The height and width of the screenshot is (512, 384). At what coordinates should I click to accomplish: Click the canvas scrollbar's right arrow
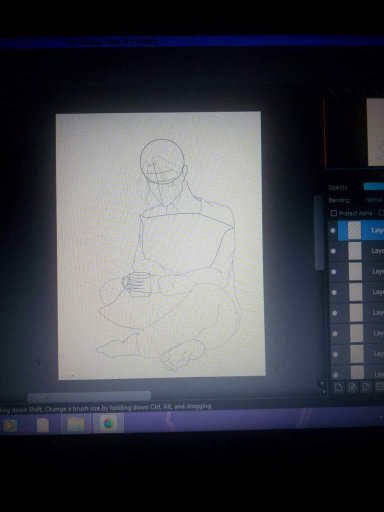pyautogui.click(x=323, y=392)
